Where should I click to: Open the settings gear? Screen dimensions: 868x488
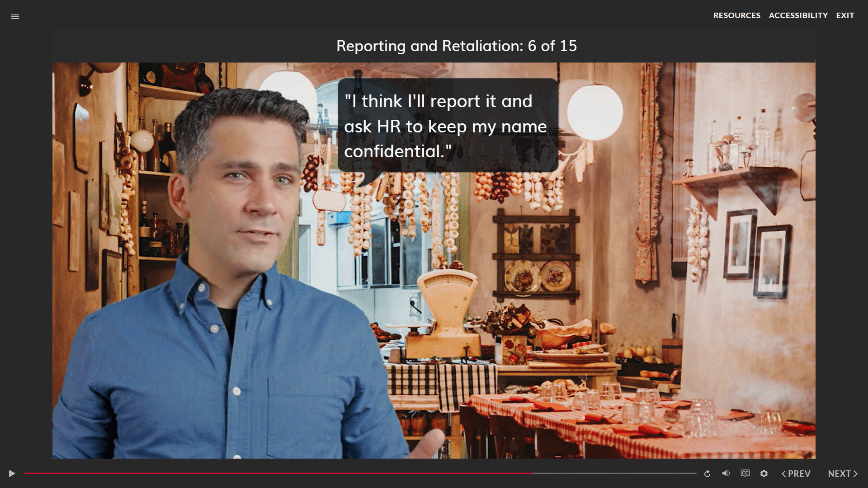coord(764,474)
